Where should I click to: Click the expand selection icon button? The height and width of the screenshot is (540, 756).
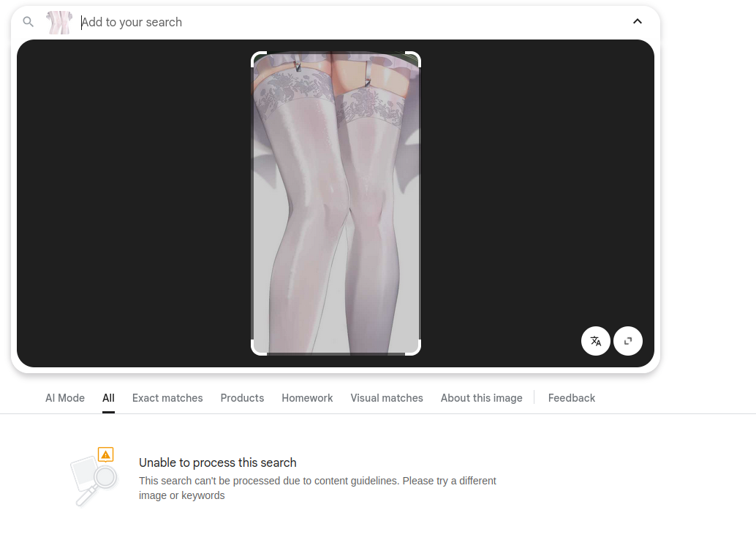click(x=628, y=341)
